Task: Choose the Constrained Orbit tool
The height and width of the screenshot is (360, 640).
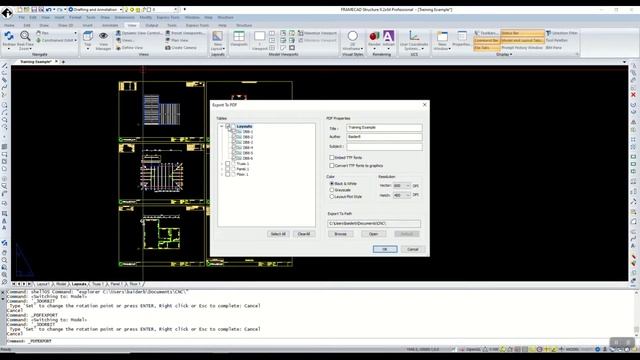Action: coord(55,40)
